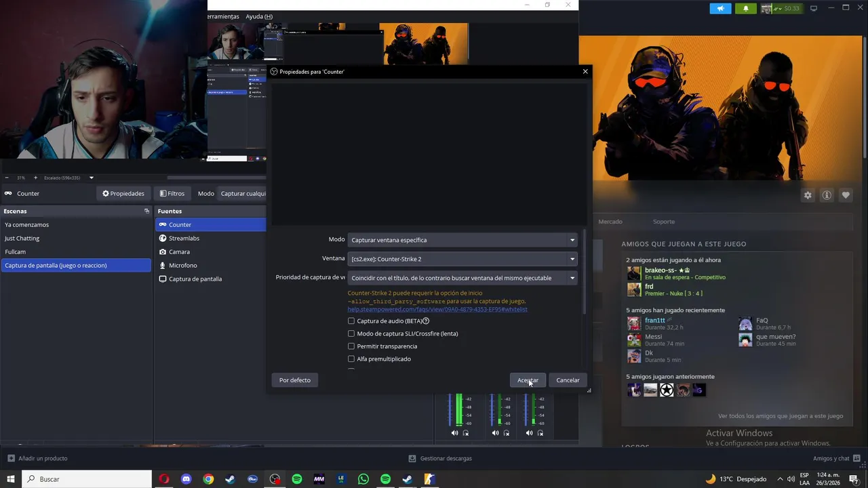Click the properties dialog vertical scrollbar
The image size is (868, 488).
[584, 271]
